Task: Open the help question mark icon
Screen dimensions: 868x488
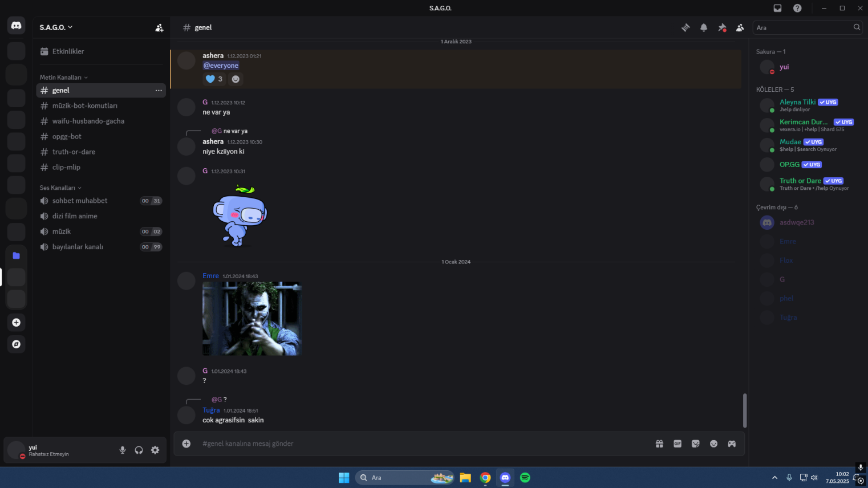Action: tap(797, 8)
